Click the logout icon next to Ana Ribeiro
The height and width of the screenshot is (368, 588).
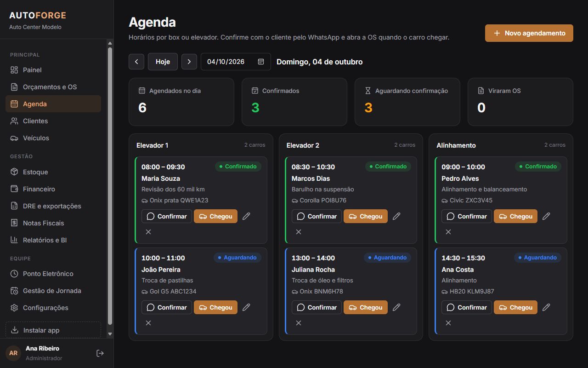click(100, 353)
